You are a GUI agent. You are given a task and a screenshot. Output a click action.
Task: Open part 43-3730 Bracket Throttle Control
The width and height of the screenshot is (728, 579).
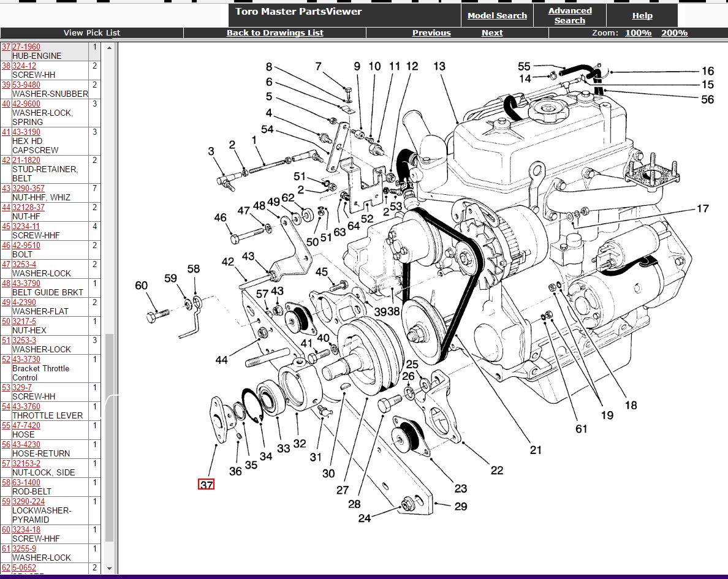(26, 360)
